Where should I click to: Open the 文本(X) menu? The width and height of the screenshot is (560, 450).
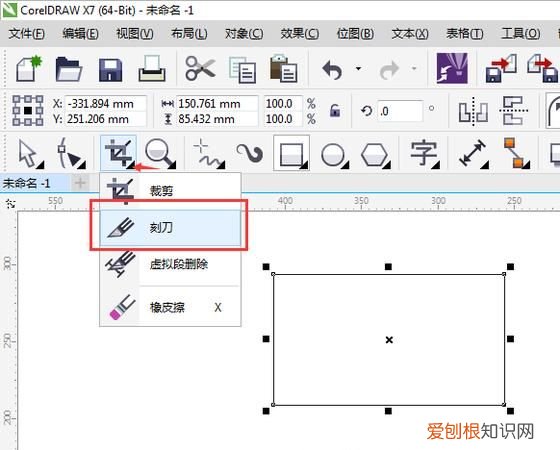tap(410, 34)
